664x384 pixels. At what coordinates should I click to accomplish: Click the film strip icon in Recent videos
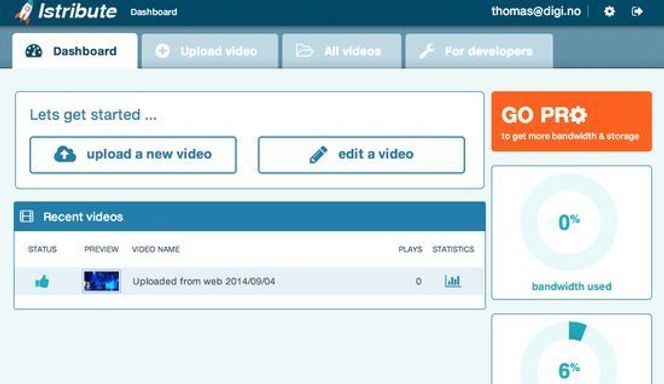pyautogui.click(x=27, y=217)
